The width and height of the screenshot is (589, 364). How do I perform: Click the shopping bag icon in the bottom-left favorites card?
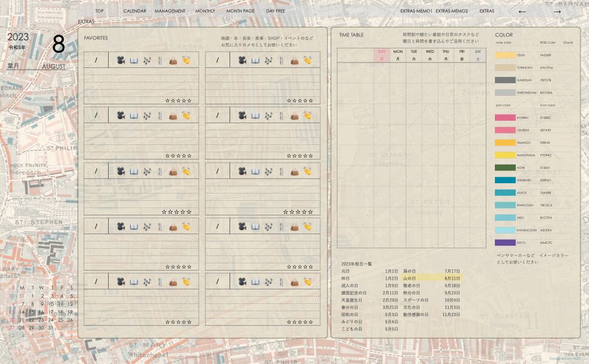click(173, 281)
